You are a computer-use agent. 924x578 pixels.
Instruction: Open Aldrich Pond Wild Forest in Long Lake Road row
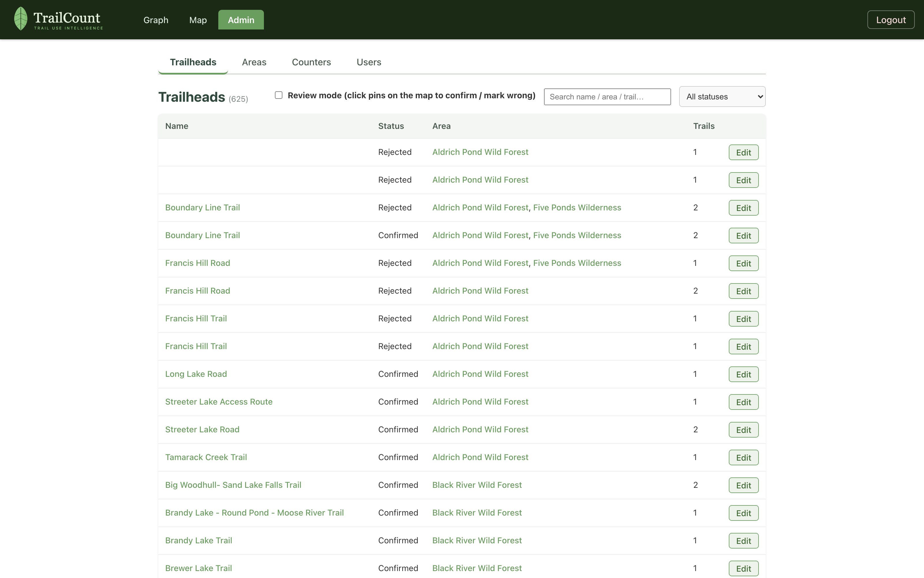pos(480,374)
